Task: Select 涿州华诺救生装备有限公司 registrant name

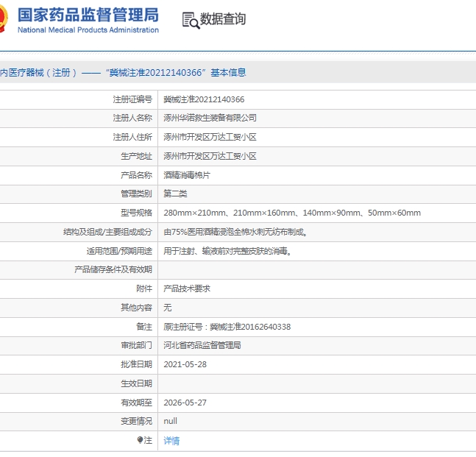Action: coord(210,118)
